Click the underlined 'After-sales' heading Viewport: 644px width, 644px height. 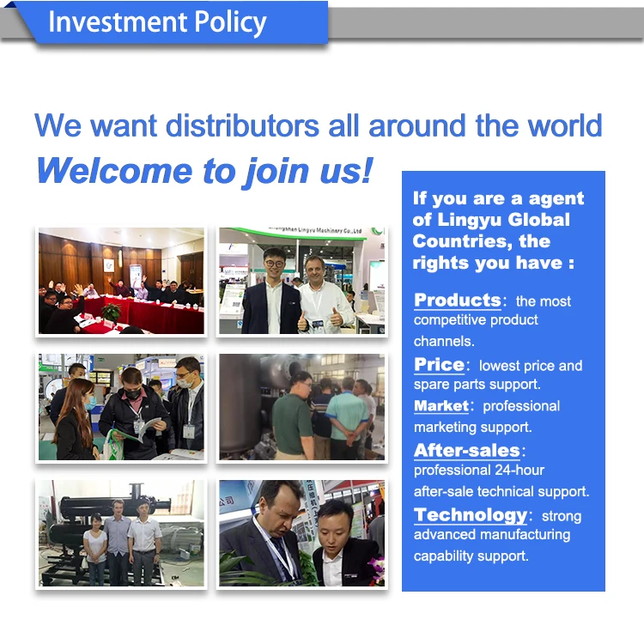tap(467, 451)
